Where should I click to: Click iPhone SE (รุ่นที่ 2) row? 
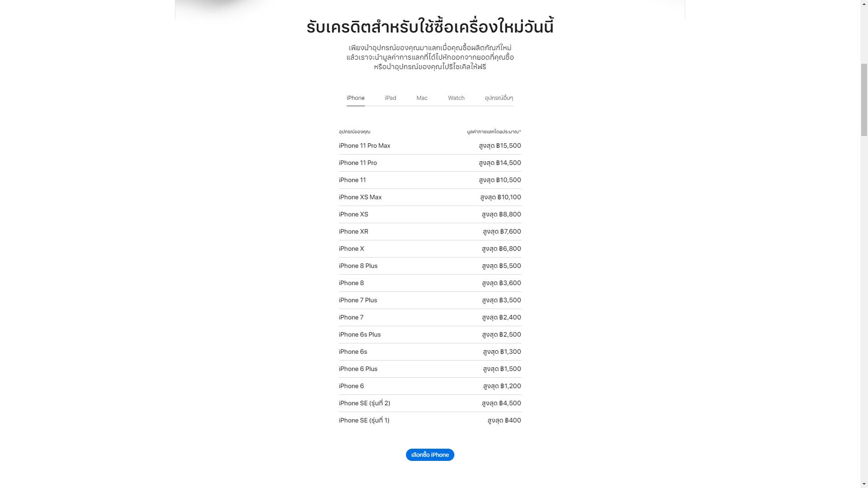[x=430, y=404]
